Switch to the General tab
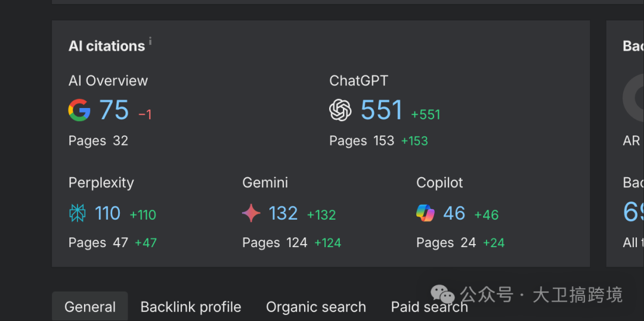Image resolution: width=644 pixels, height=321 pixels. point(90,307)
